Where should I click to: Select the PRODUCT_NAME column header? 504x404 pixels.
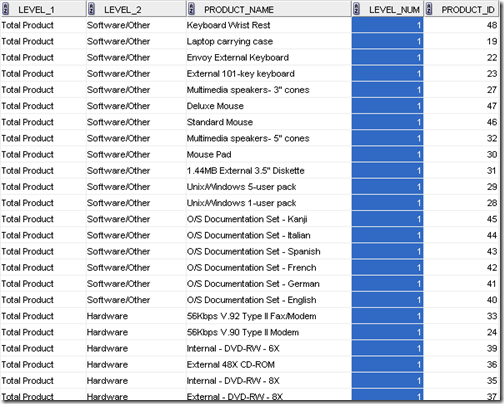click(x=269, y=9)
